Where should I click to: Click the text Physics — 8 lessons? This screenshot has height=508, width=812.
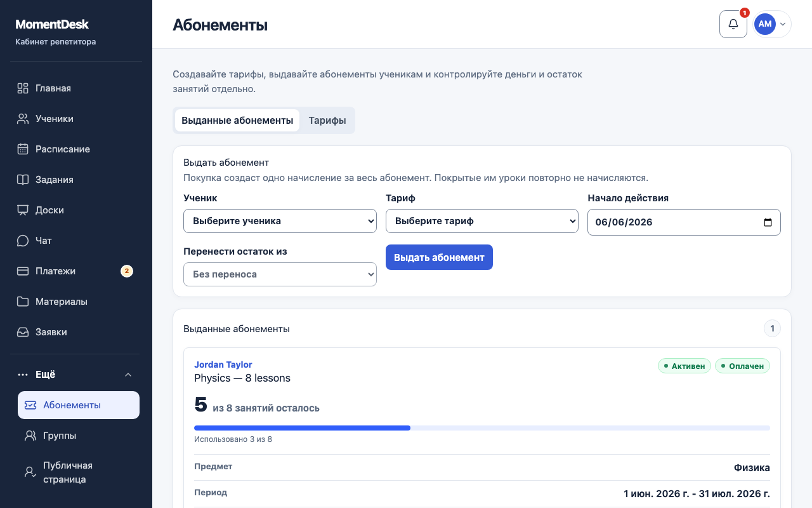click(242, 378)
